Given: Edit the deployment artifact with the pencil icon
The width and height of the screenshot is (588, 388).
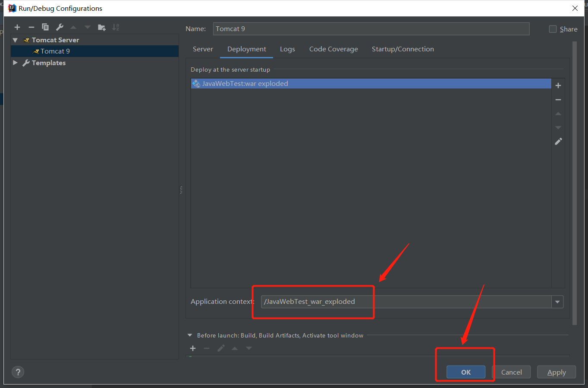Looking at the screenshot, I should click(x=558, y=141).
